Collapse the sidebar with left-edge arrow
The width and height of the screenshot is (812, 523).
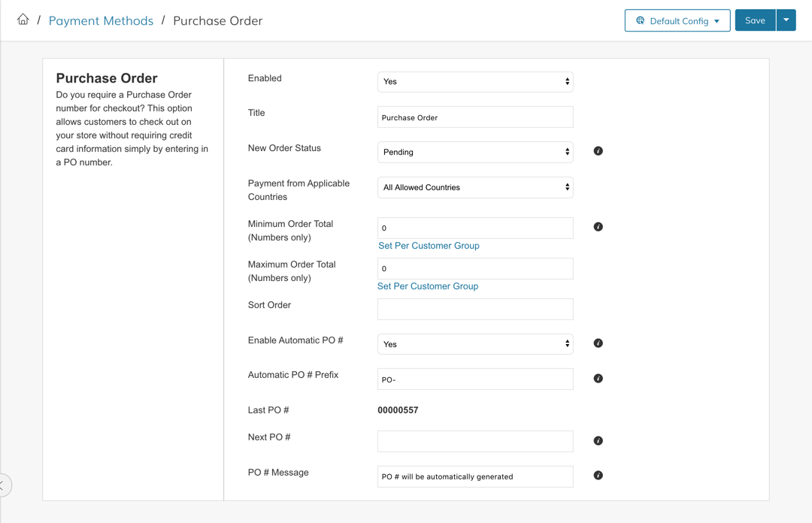3,485
